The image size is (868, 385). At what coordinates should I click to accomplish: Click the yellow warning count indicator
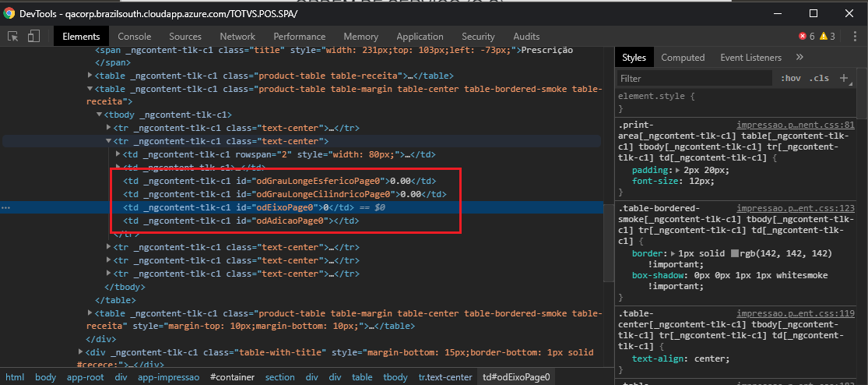827,36
